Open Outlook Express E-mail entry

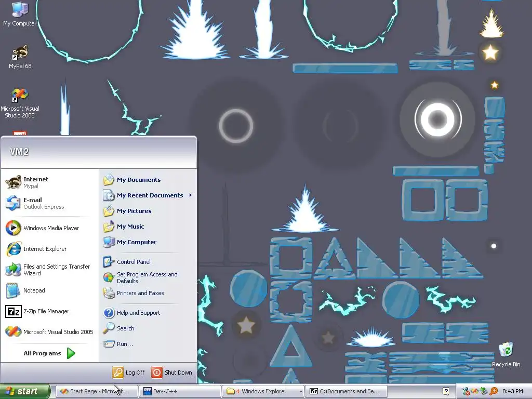coord(50,203)
